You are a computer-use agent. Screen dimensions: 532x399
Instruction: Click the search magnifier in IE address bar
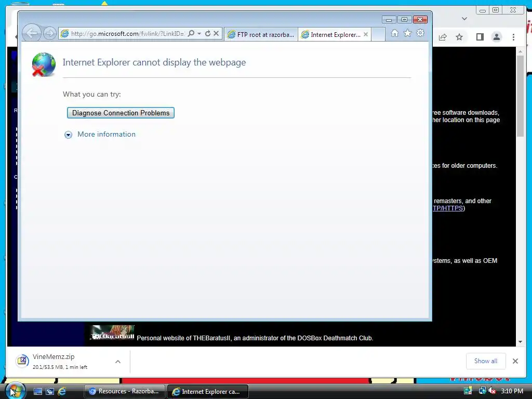click(x=191, y=34)
